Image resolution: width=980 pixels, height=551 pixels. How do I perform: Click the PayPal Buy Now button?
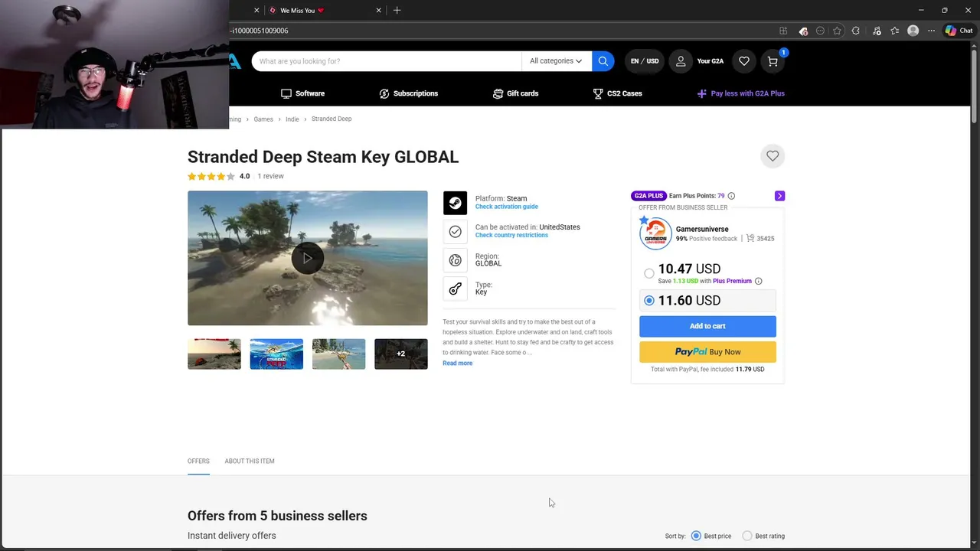pyautogui.click(x=707, y=352)
